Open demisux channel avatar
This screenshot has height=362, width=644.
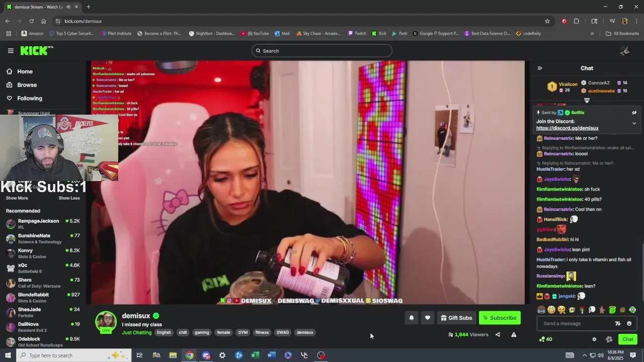pos(106,322)
